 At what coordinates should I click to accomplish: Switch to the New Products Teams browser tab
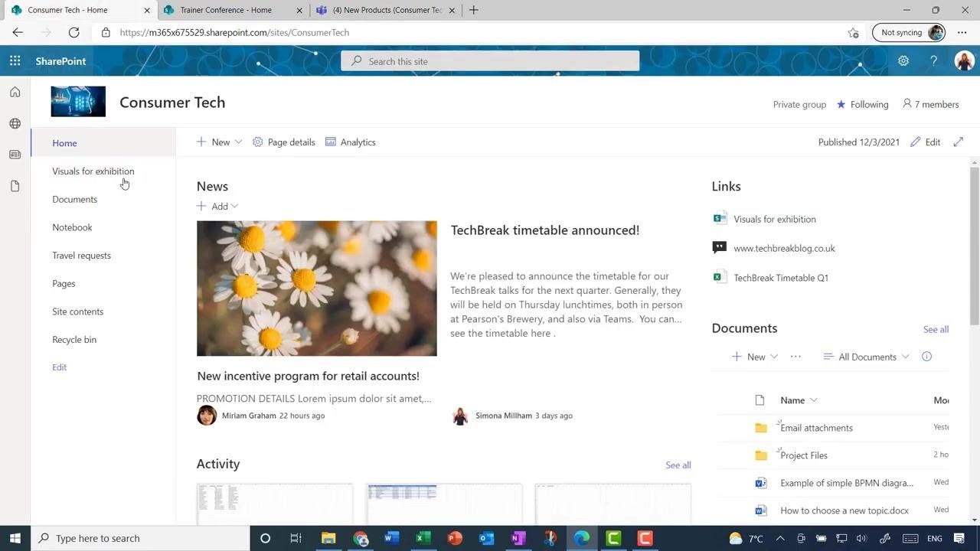pos(387,10)
